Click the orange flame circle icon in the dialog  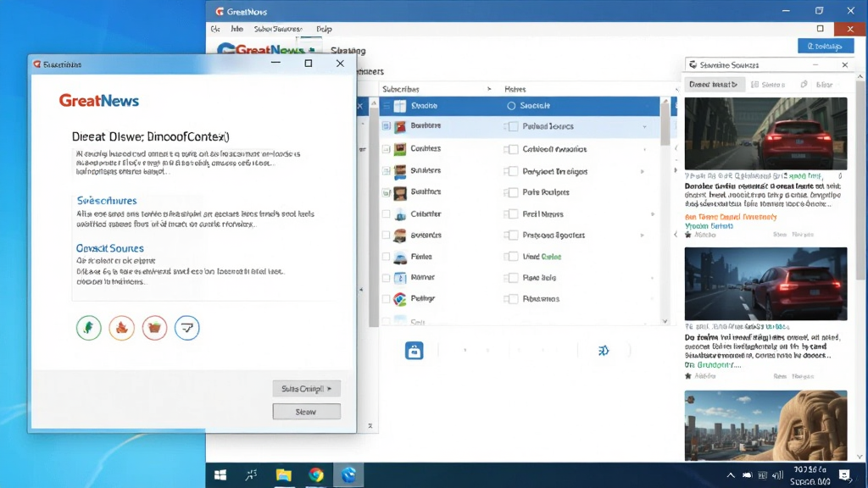(x=122, y=328)
